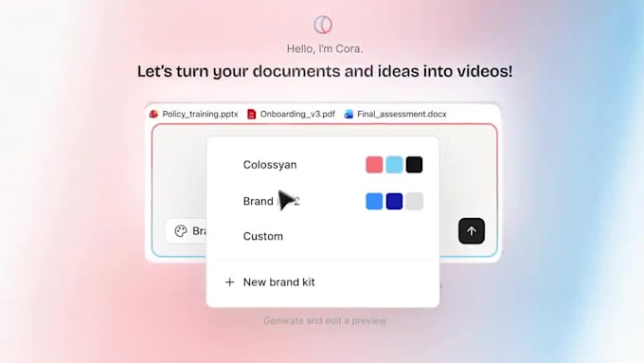Image resolution: width=644 pixels, height=363 pixels.
Task: Select the Colossyan brand kit
Action: click(x=323, y=165)
